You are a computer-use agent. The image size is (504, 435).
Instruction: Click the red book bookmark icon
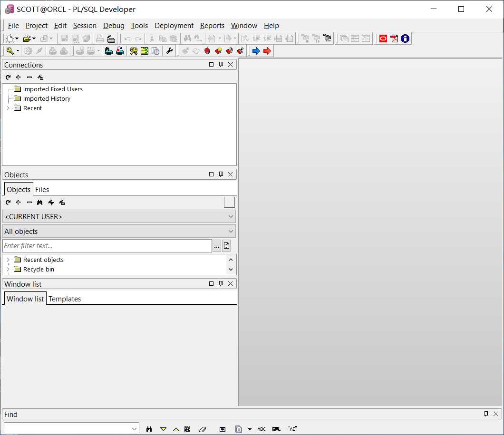tap(207, 51)
